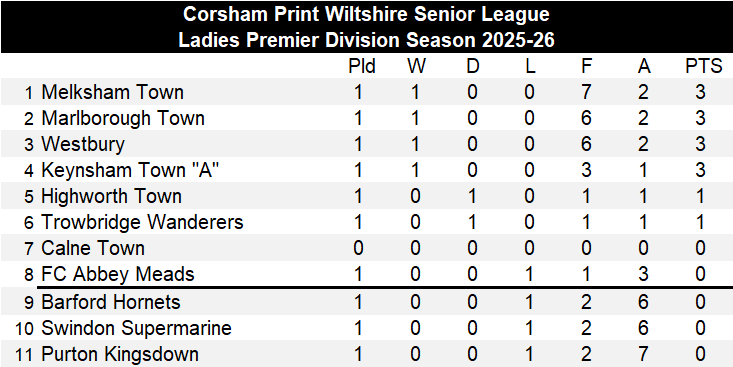Click the Marlborough Town row label

(x=123, y=118)
